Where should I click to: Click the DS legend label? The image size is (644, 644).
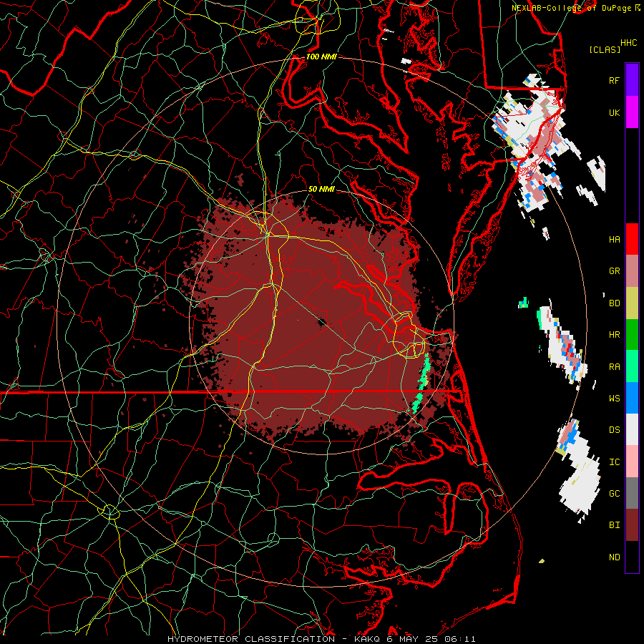click(x=614, y=429)
